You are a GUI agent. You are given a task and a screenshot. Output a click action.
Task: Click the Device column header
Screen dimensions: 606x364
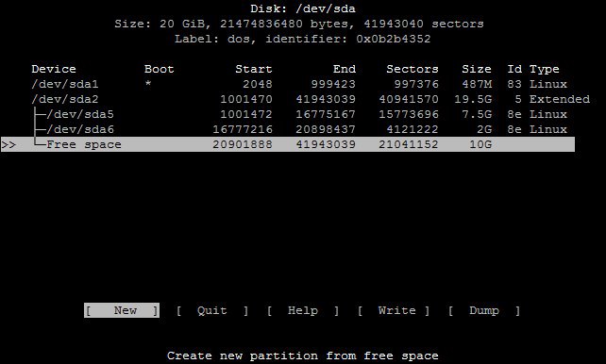click(54, 69)
